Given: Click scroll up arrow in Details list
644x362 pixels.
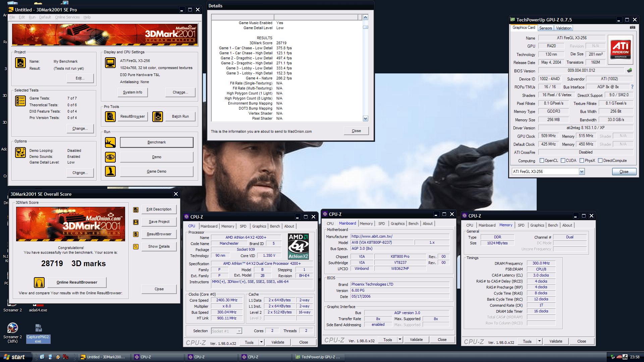Looking at the screenshot, I should point(366,17).
